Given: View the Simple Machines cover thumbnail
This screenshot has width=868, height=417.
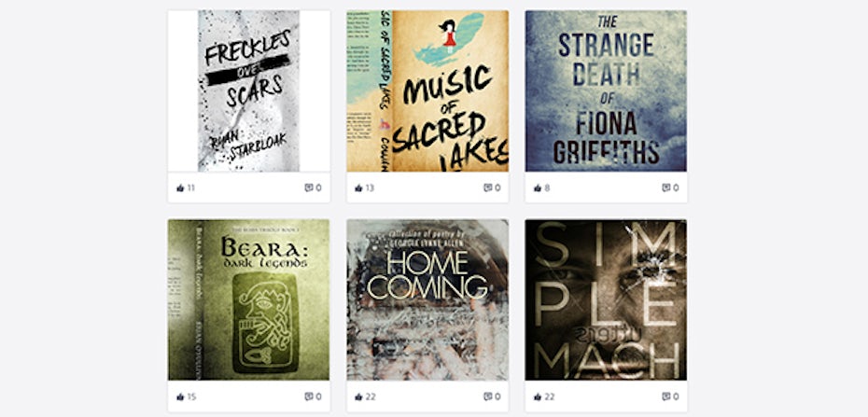Looking at the screenshot, I should pos(606,299).
